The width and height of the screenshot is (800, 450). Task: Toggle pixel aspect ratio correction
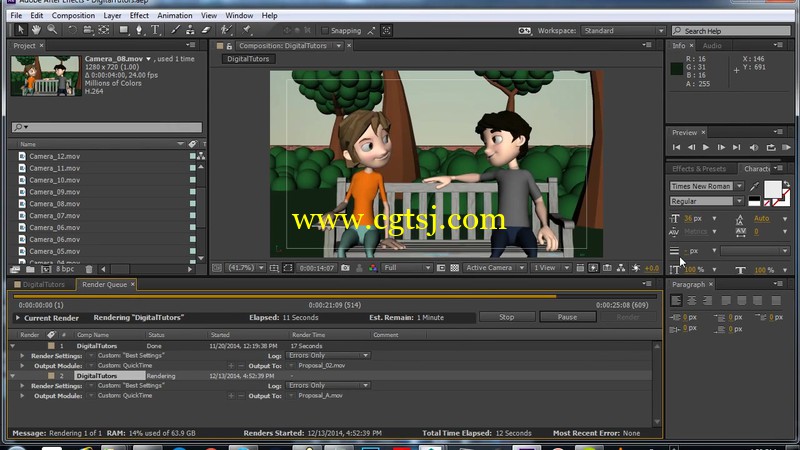(580, 268)
